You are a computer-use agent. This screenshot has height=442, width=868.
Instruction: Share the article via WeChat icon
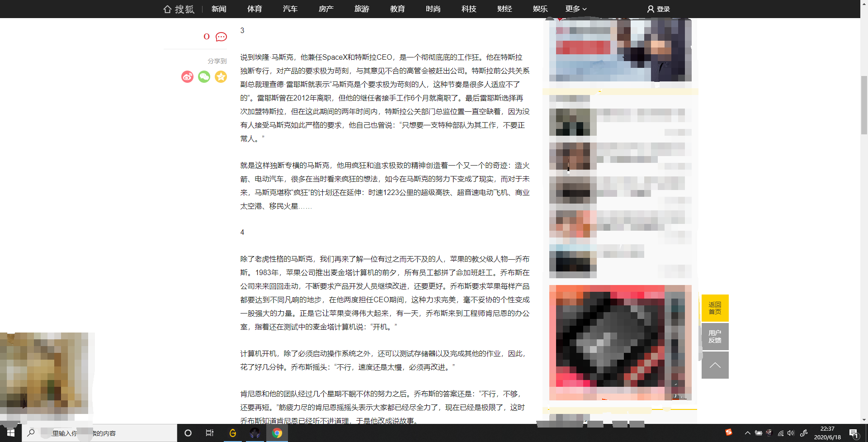pos(204,77)
